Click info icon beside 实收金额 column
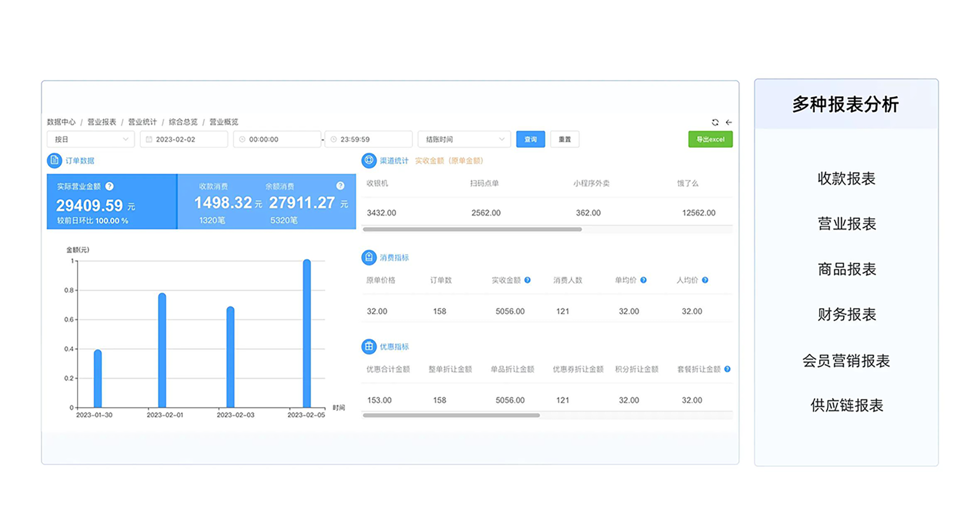 [x=527, y=280]
